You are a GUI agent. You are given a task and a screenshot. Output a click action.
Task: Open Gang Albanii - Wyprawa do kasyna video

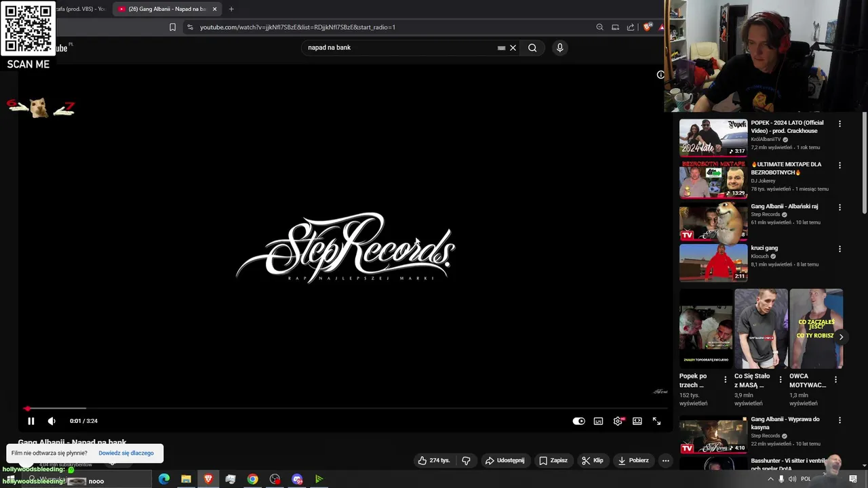[713, 434]
